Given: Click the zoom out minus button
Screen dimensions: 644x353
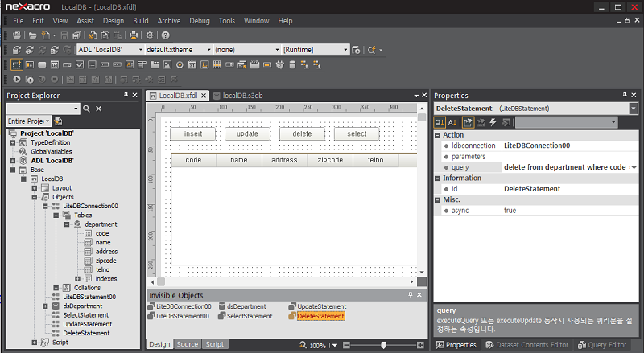Looking at the screenshot, I should click(346, 345).
